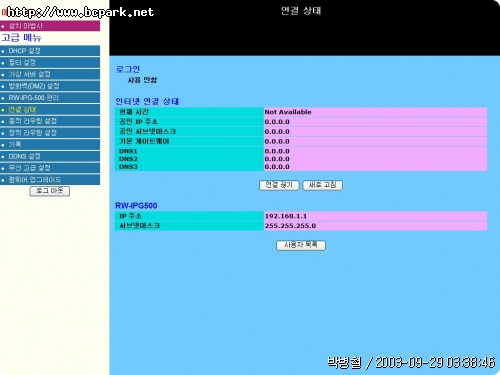
Task: Open DDNS 설정 in the sidebar
Action: 50,156
